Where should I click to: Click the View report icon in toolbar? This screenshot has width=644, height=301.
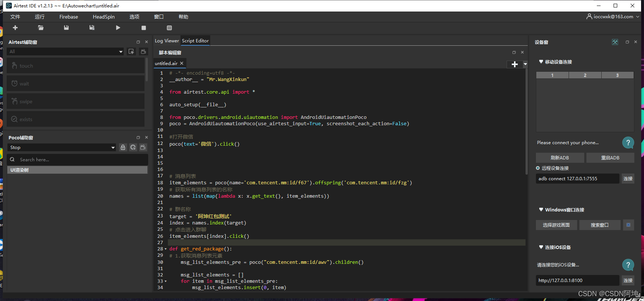(169, 28)
